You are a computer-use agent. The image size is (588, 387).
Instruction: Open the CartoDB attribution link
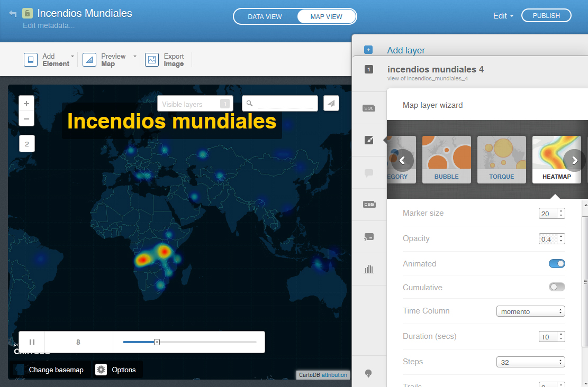tap(334, 375)
